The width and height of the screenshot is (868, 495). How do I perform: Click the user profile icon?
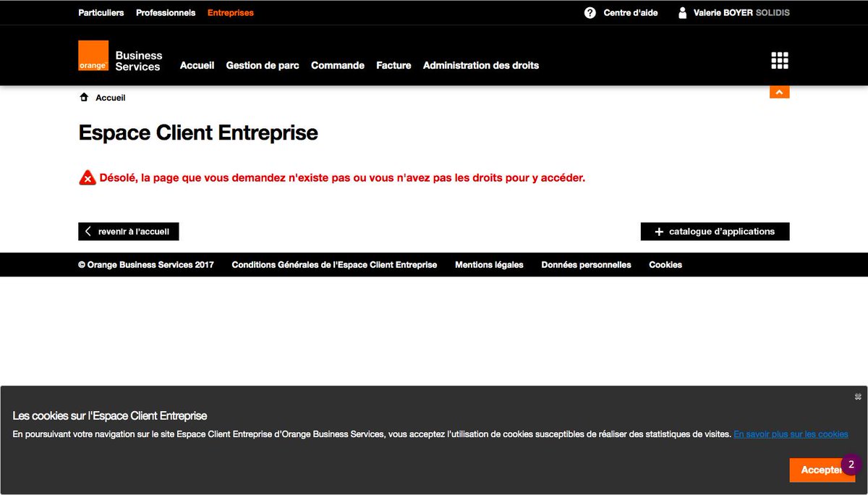point(682,13)
